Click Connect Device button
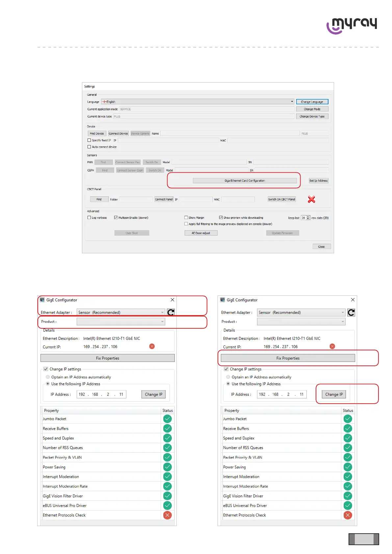The image size is (392, 554). click(118, 133)
